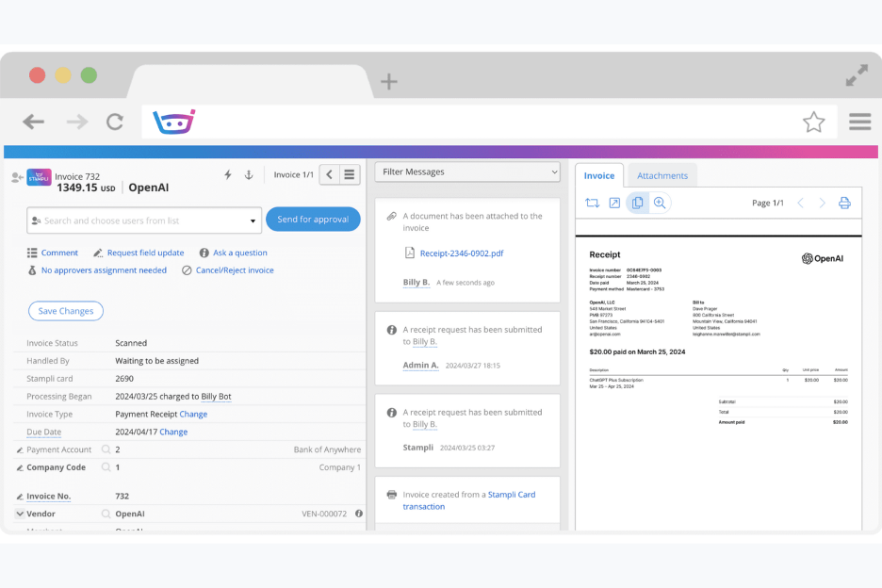Viewport: 882px width, 588px height.
Task: Click the Comment link
Action: click(59, 253)
